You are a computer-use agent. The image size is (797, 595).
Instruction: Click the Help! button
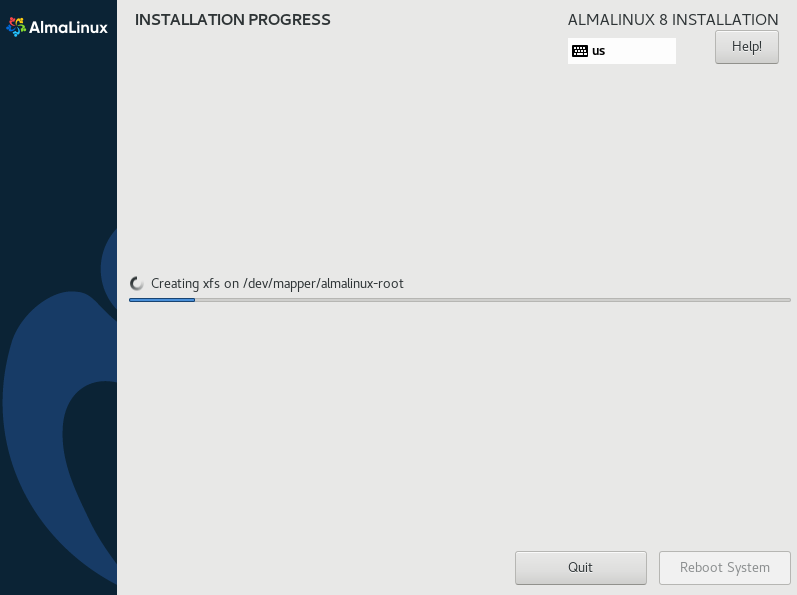pyautogui.click(x=747, y=47)
